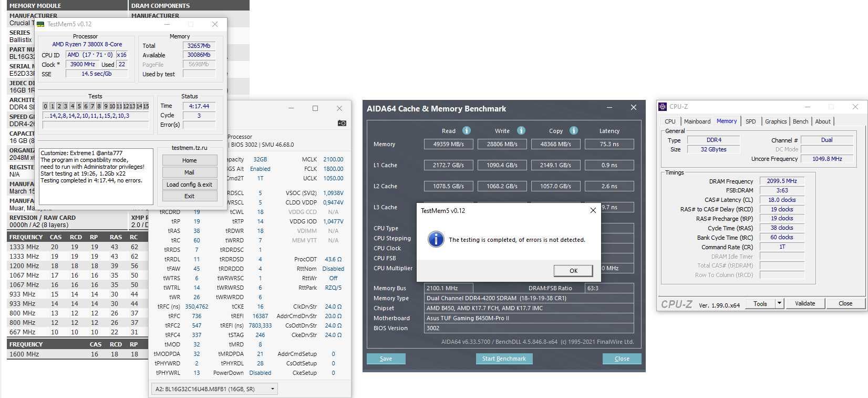The image size is (868, 398).
Task: Click Uncore Frequency 1049.8 MHz field
Action: 827,159
